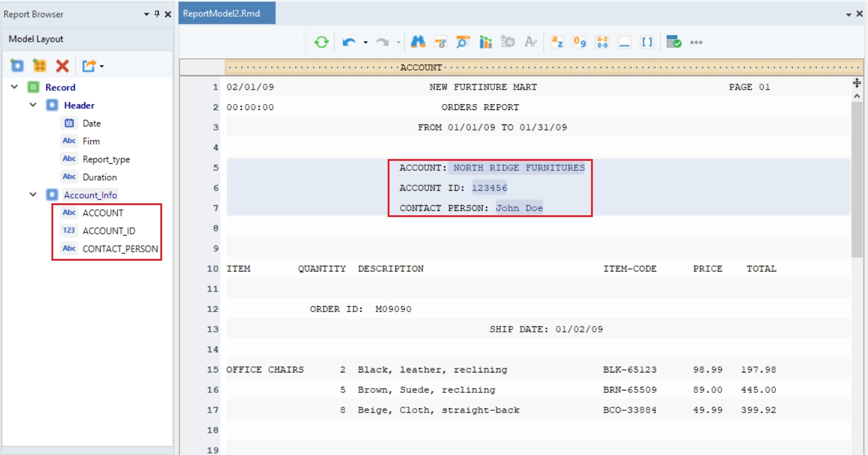This screenshot has height=455, width=868.
Task: Collapse the Account_Info node chevron
Action: tap(33, 195)
